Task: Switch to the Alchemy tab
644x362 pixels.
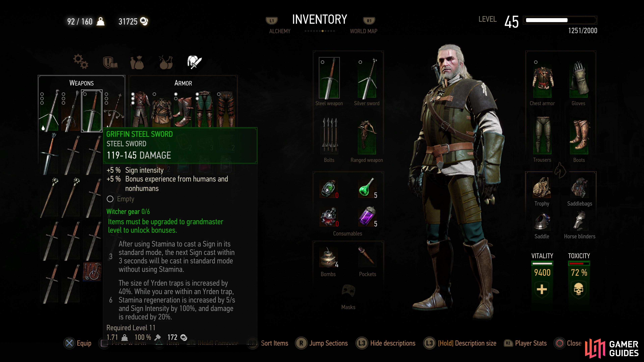Action: pos(280,31)
